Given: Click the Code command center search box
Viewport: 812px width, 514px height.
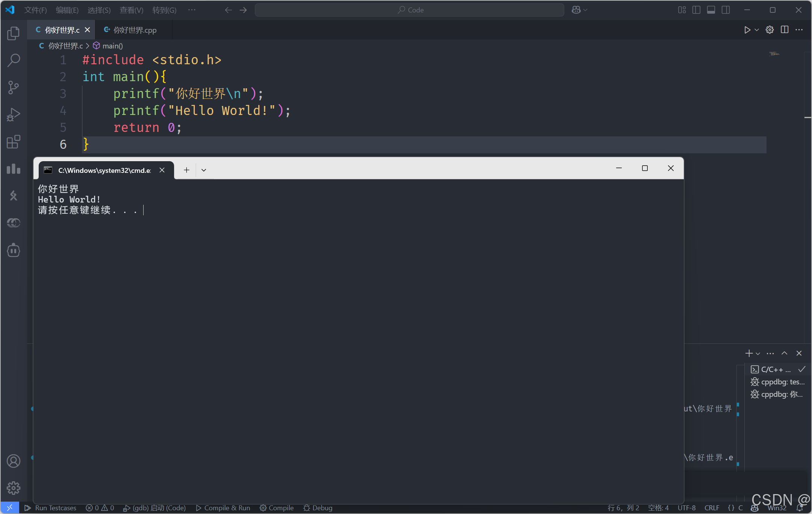Looking at the screenshot, I should tap(409, 10).
